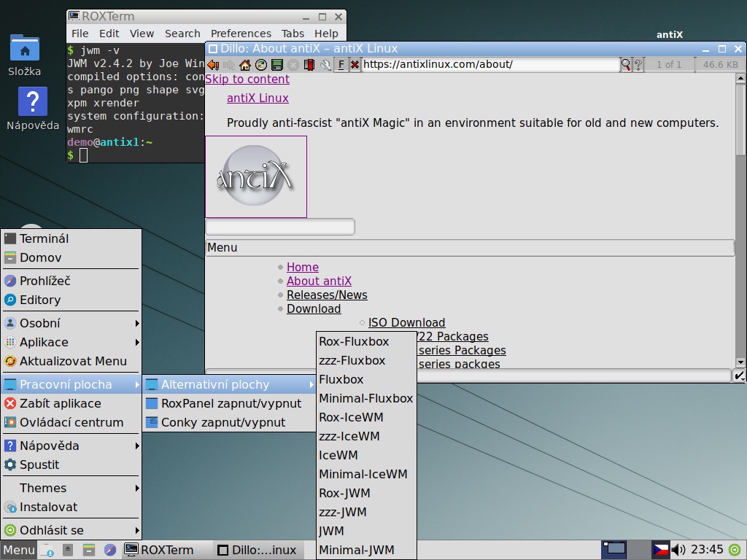747x560 pixels.
Task: Click Dillo's F file menu button
Action: pos(341,65)
